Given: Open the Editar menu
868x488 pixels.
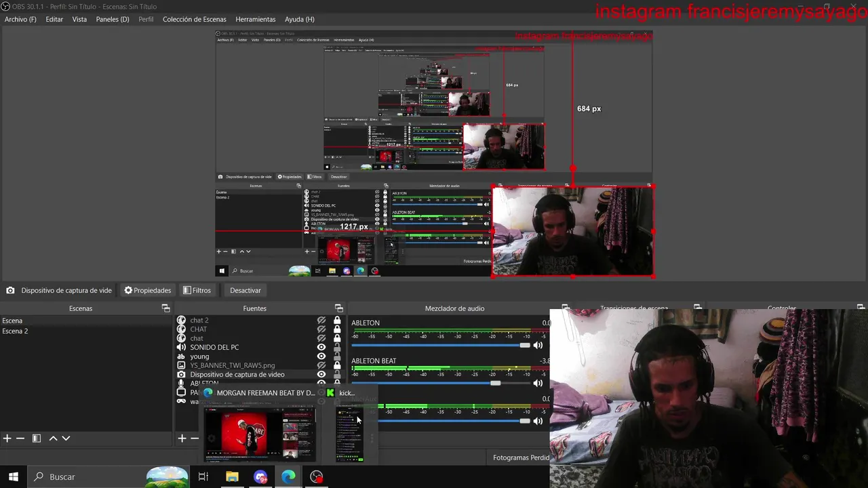Looking at the screenshot, I should [54, 19].
